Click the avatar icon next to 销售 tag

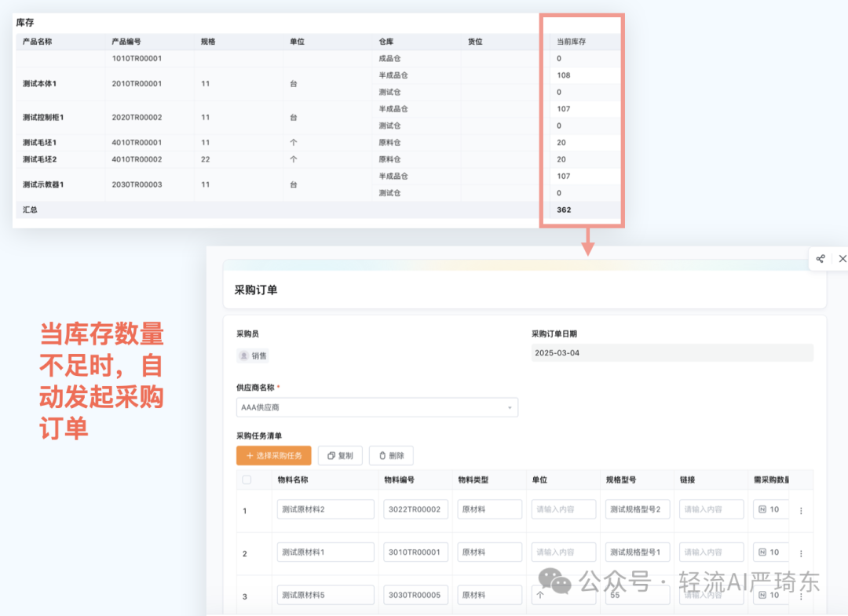[x=245, y=355]
